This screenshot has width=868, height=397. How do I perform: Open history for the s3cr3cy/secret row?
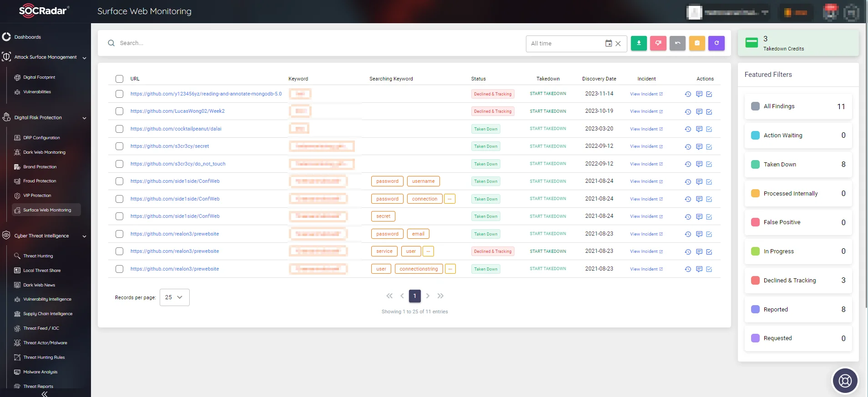tap(688, 146)
